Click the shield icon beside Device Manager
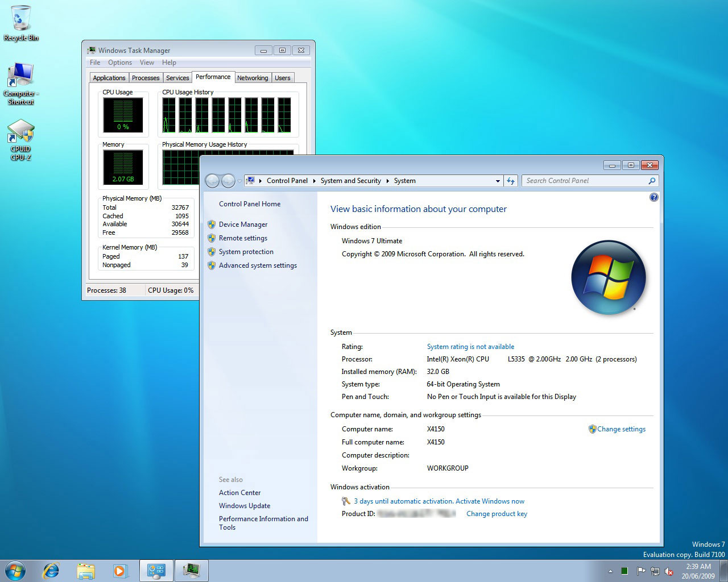 212,225
